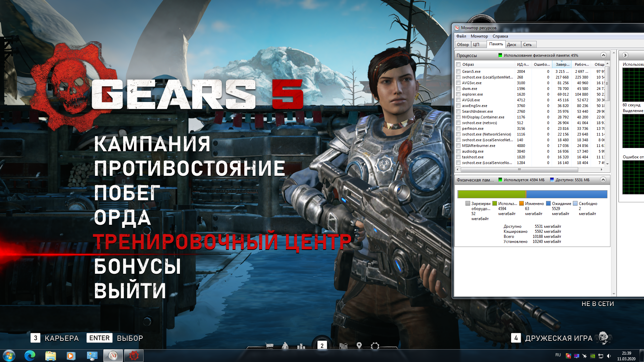Screen dimensions: 644x362
Task: Check the SearchIndexer.exe process checkbox
Action: [458, 111]
